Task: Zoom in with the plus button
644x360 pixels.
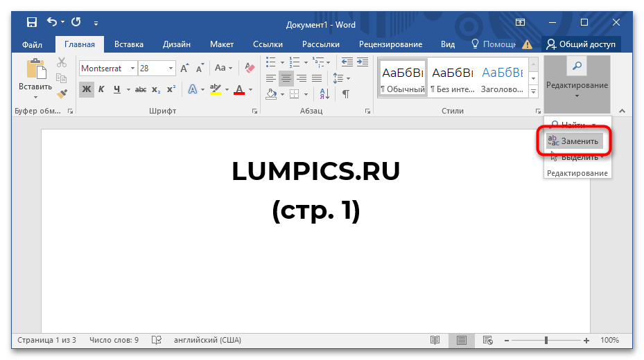Action: pos(586,341)
